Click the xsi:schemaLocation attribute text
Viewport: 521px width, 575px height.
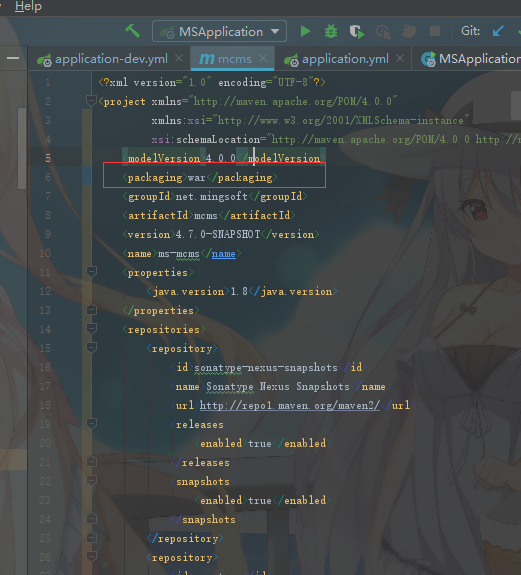pos(206,140)
